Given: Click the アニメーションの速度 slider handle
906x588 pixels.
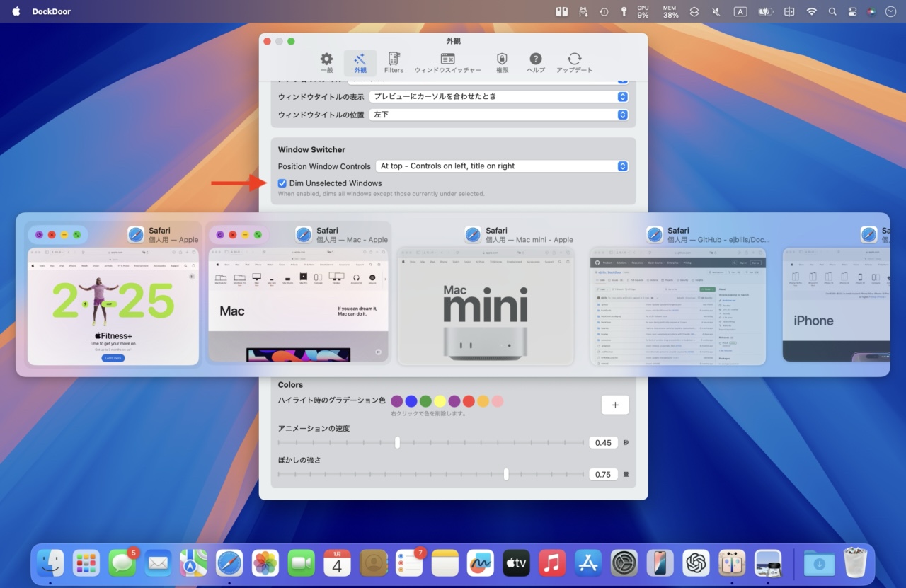Looking at the screenshot, I should pos(397,443).
